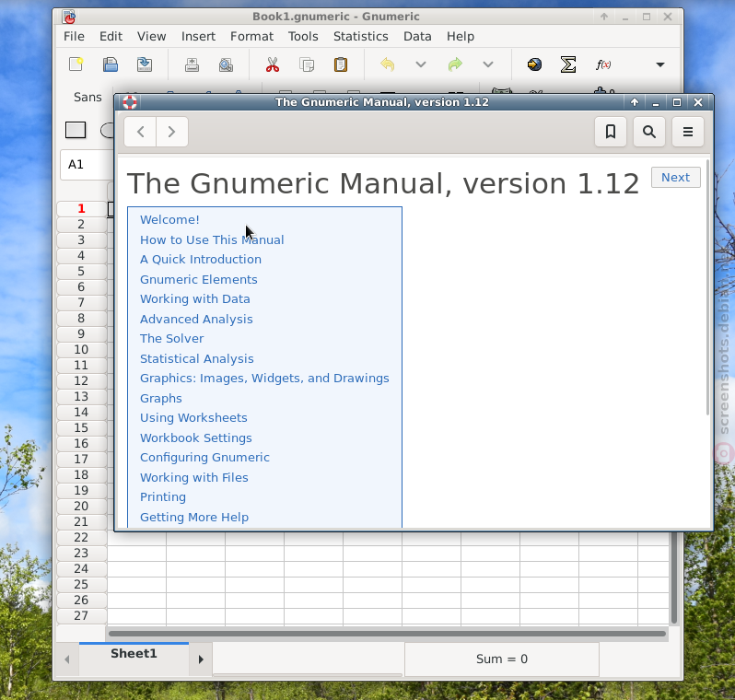Open How to Use This Manual

click(x=212, y=240)
